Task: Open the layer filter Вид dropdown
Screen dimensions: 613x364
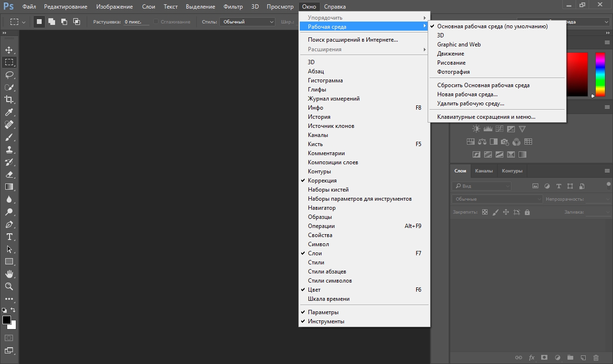Action: click(481, 186)
